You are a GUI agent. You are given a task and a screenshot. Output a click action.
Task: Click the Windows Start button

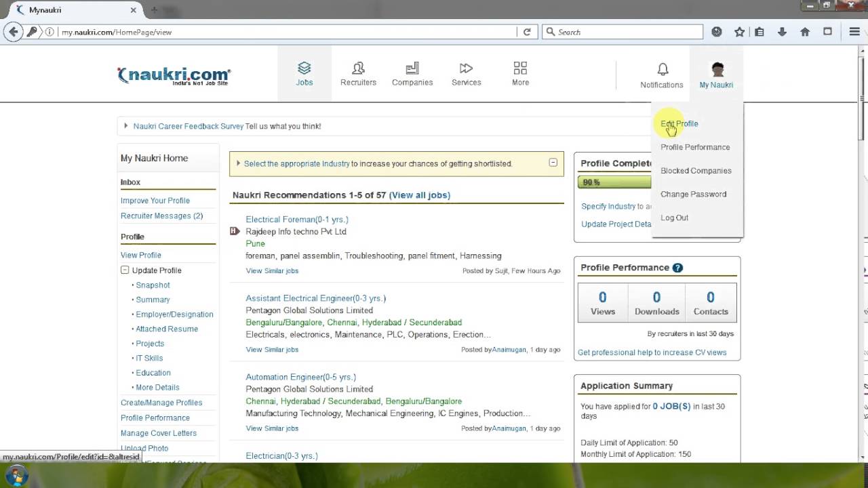tap(16, 475)
